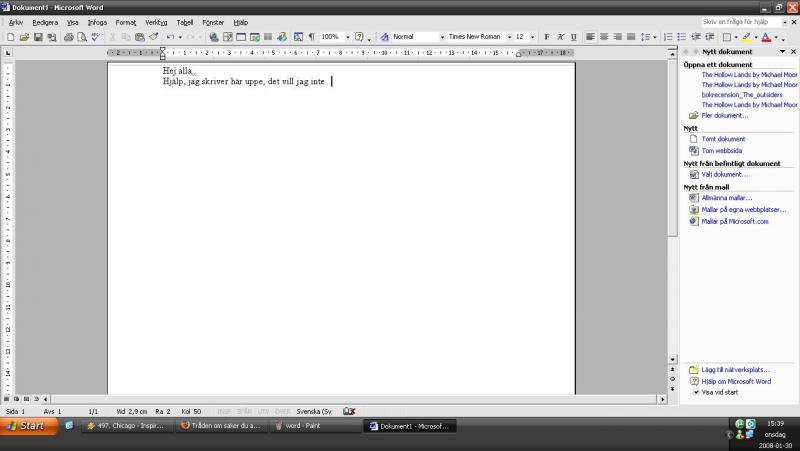Open the zoom 100% dropdown
This screenshot has height=451, width=800.
[x=348, y=37]
